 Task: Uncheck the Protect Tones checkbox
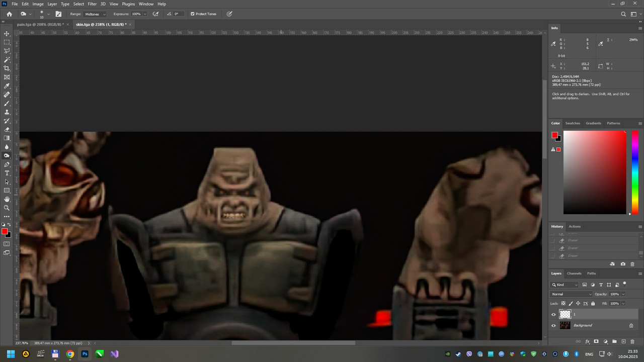192,14
